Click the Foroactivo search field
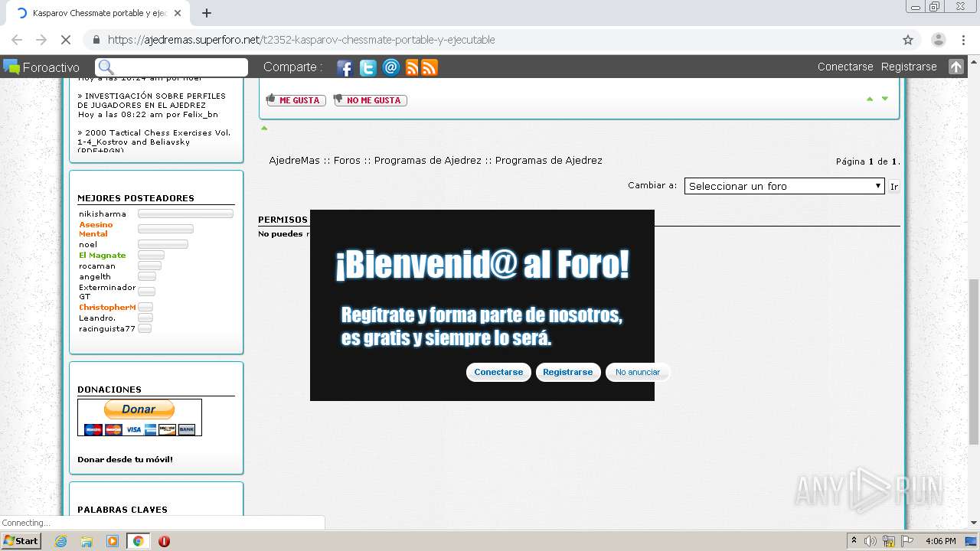 tap(171, 67)
